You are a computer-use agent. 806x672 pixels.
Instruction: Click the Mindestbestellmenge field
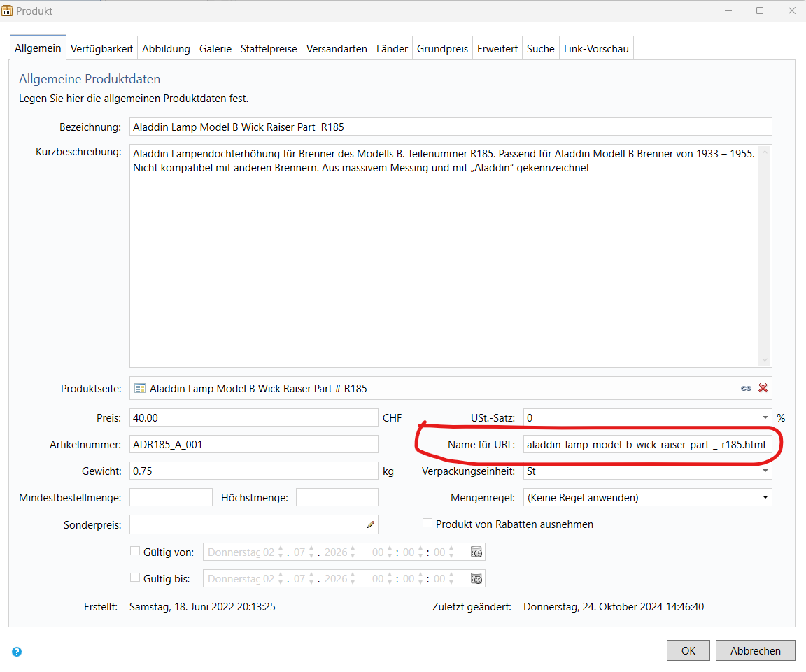click(171, 497)
